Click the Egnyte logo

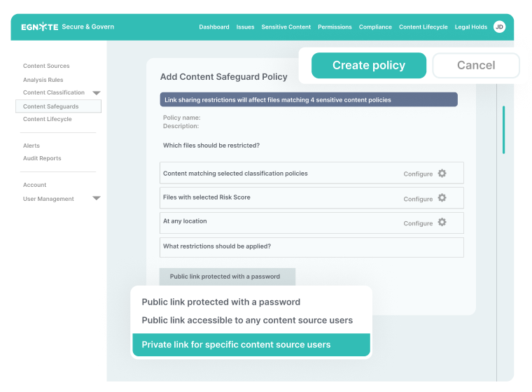tap(38, 27)
